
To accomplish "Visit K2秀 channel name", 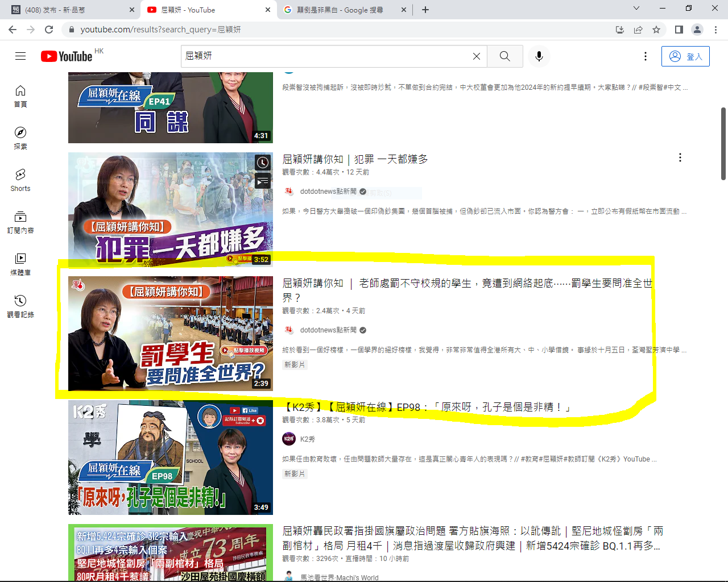I will pos(308,439).
